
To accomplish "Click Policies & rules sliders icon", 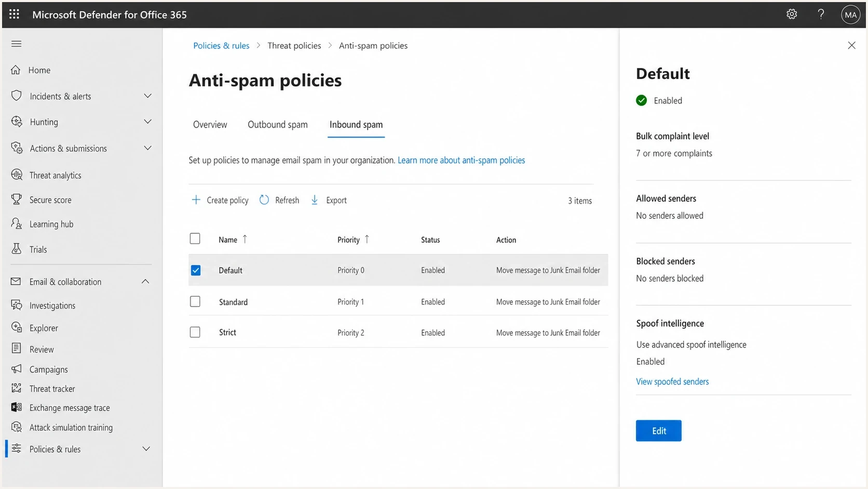I will tap(17, 448).
